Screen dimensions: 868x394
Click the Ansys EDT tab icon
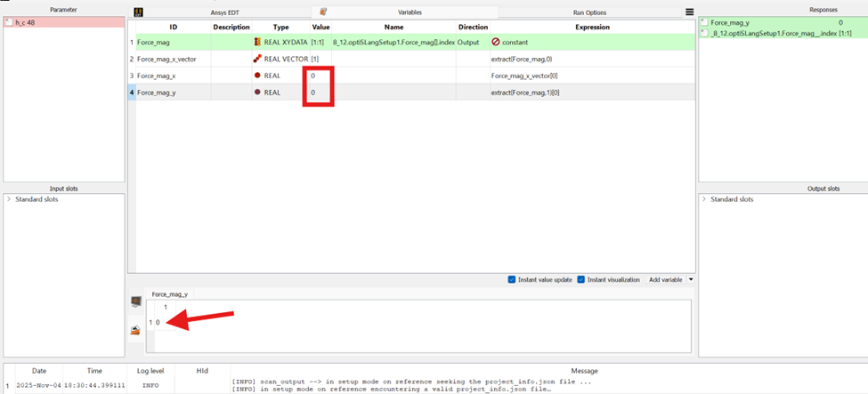pos(138,12)
